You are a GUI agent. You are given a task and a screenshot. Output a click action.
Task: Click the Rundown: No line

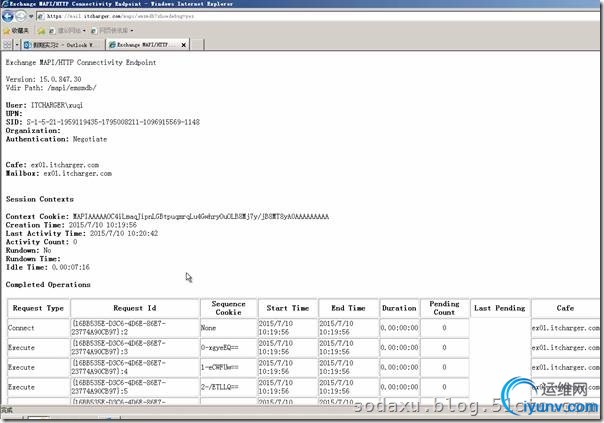point(29,250)
